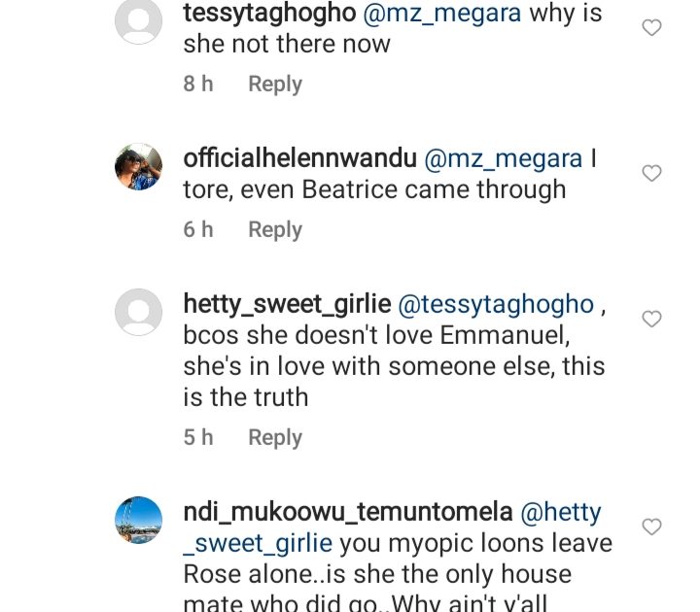Screen dimensions: 700x612
Task: Tap the 8 h timestamp
Action: pos(198,85)
